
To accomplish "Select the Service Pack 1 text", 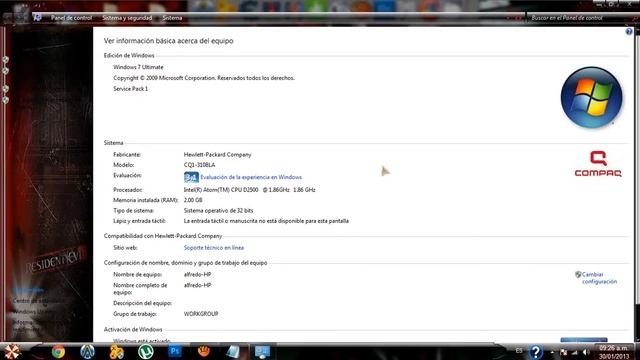I will coord(131,89).
